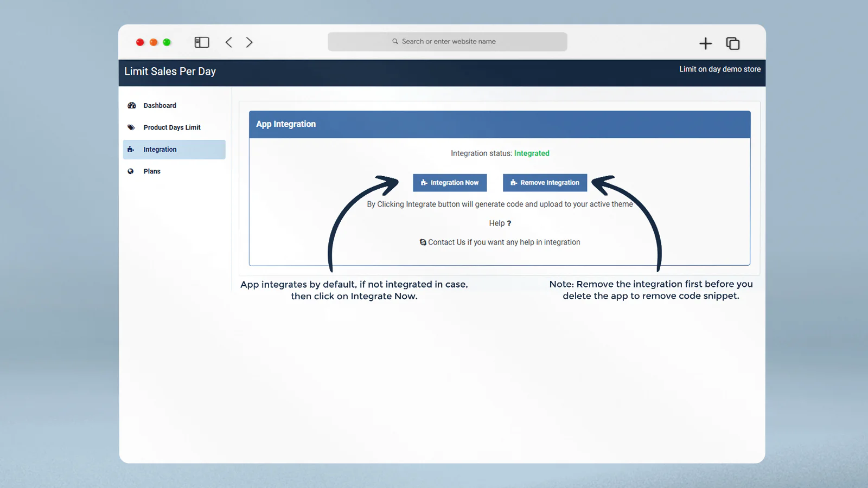Open the Dashboard menu item
The height and width of the screenshot is (488, 868).
click(x=159, y=106)
